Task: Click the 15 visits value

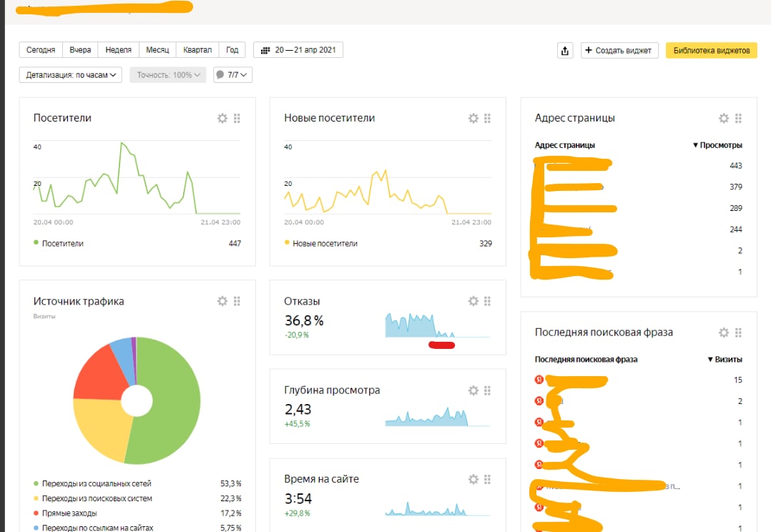Action: (737, 380)
